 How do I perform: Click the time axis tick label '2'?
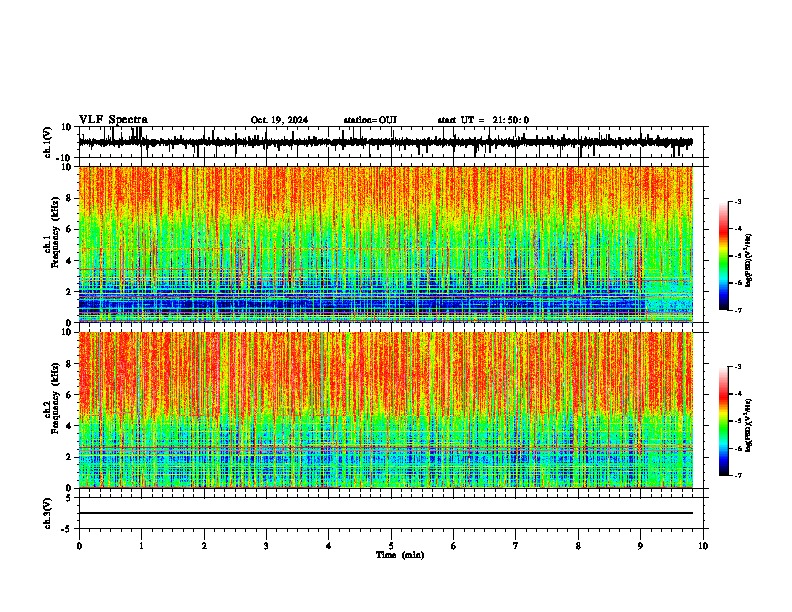click(204, 546)
